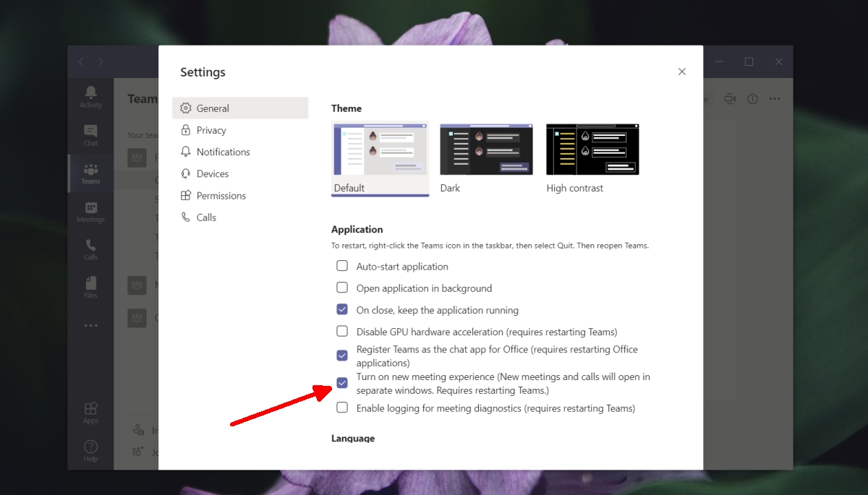
Task: Click the Privacy lock icon
Action: (x=185, y=130)
